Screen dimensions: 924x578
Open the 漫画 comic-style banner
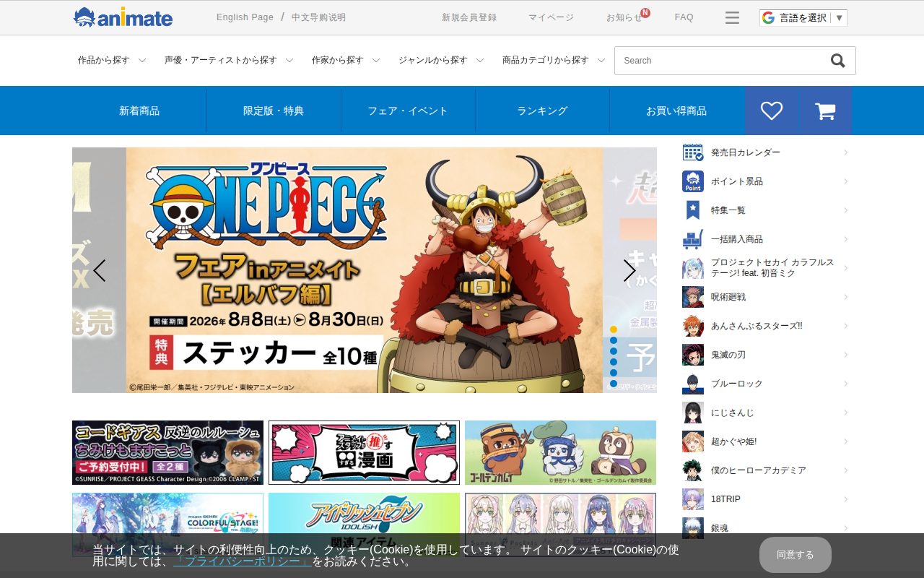point(364,453)
